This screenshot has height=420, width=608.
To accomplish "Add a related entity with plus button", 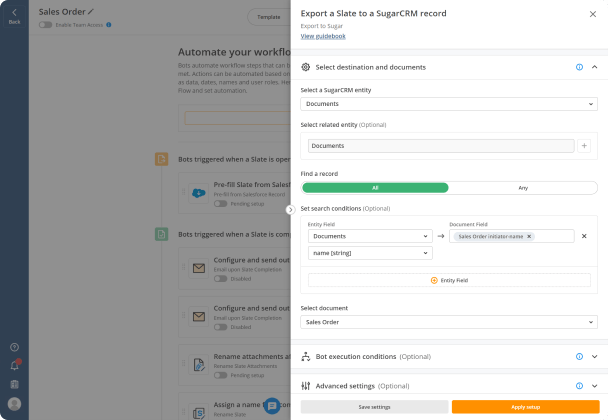I will 584,146.
